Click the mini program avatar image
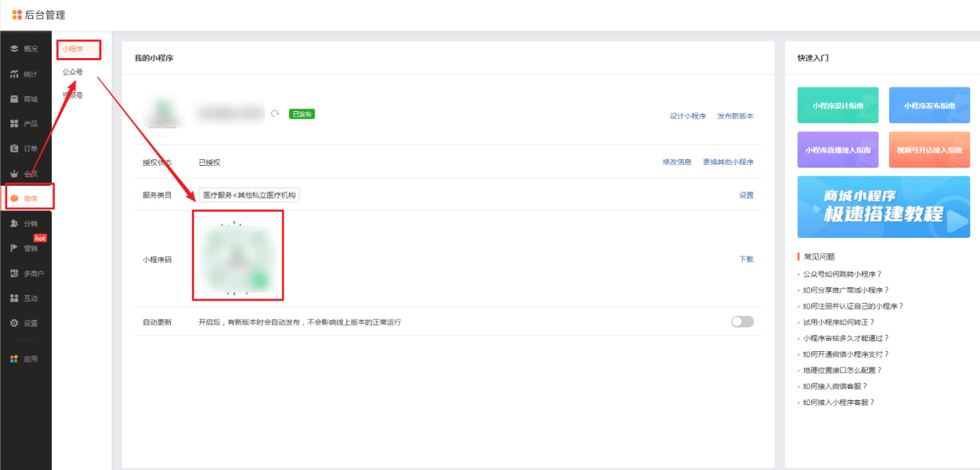The height and width of the screenshot is (470, 980). pos(163,114)
